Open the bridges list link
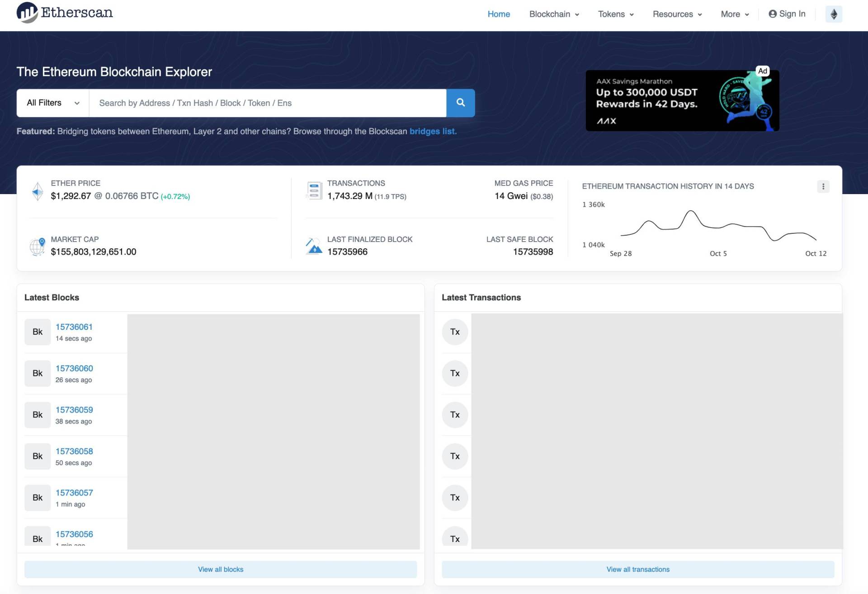The width and height of the screenshot is (868, 594). (x=433, y=131)
